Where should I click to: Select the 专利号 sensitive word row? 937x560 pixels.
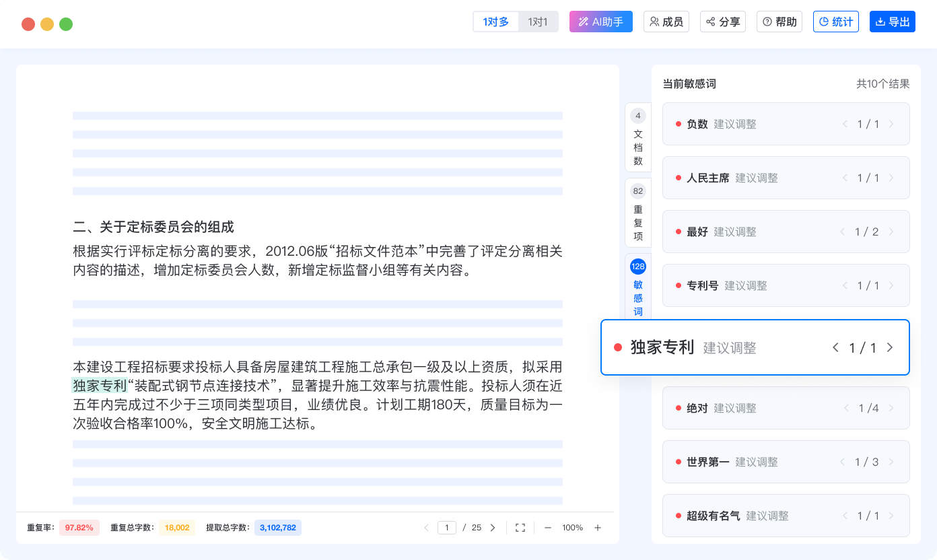tap(786, 285)
